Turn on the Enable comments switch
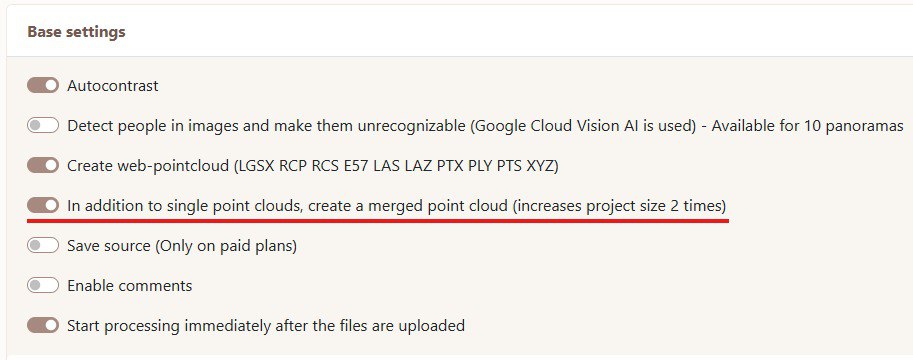 coord(43,285)
